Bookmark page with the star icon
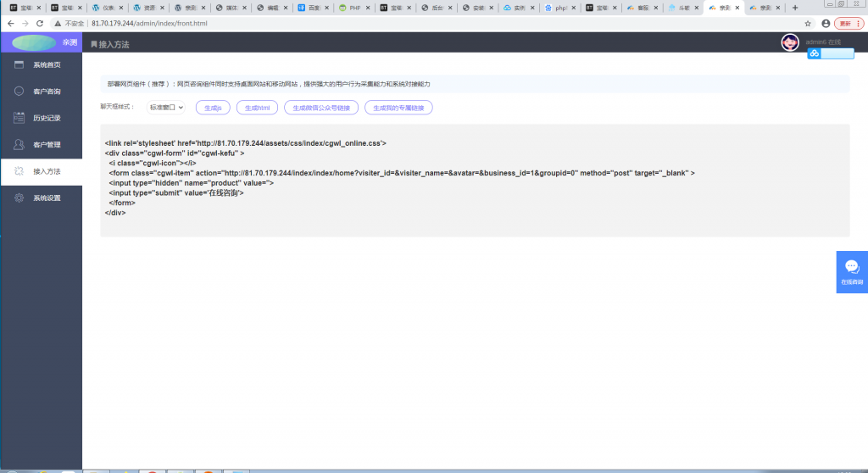The height and width of the screenshot is (473, 868). coord(808,24)
